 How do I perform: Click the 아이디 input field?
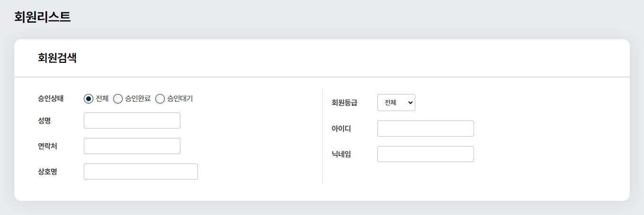tap(426, 129)
